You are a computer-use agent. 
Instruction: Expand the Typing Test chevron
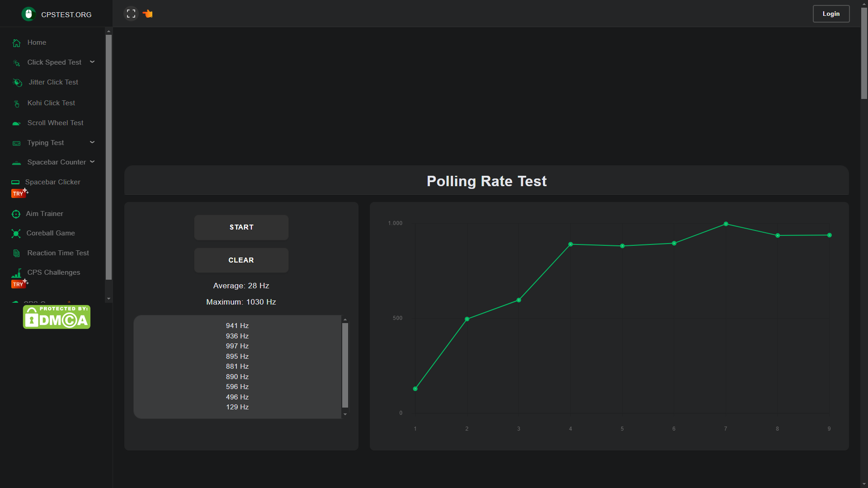tap(92, 142)
